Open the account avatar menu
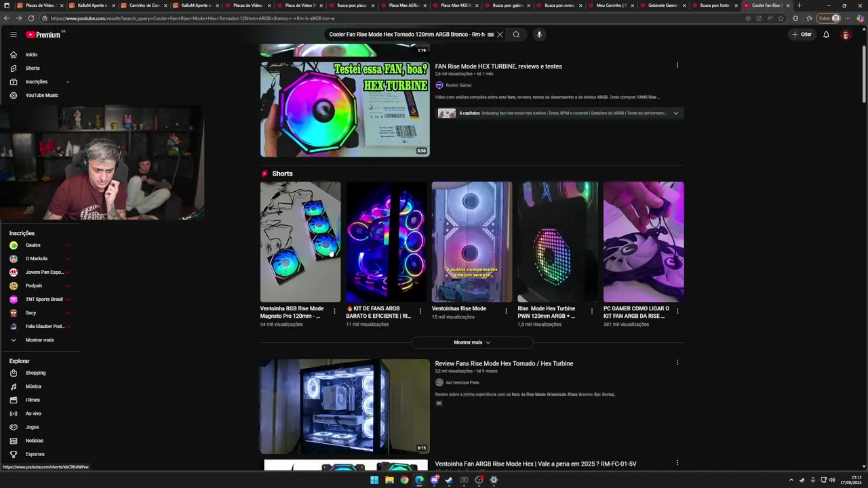868x488 pixels. [846, 35]
